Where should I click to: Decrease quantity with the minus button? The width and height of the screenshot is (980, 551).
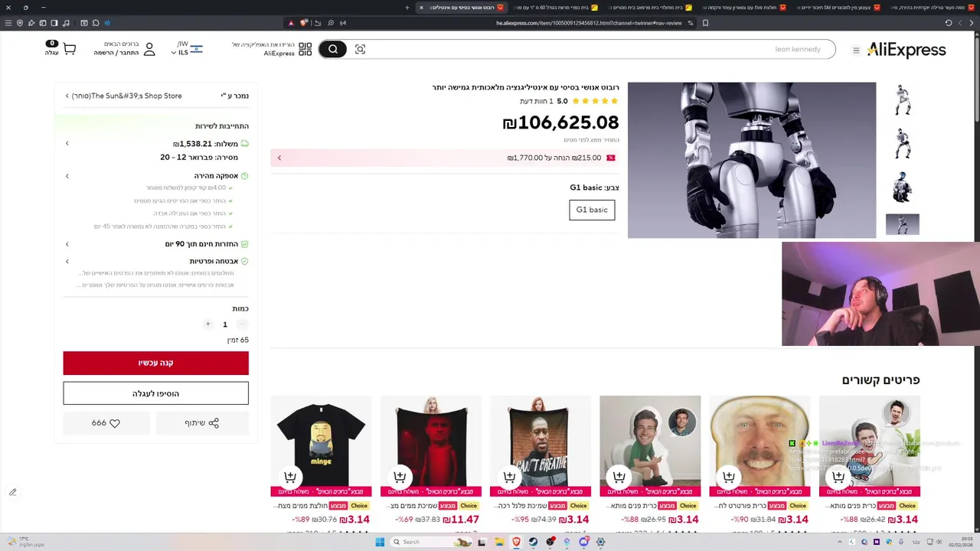coord(242,324)
